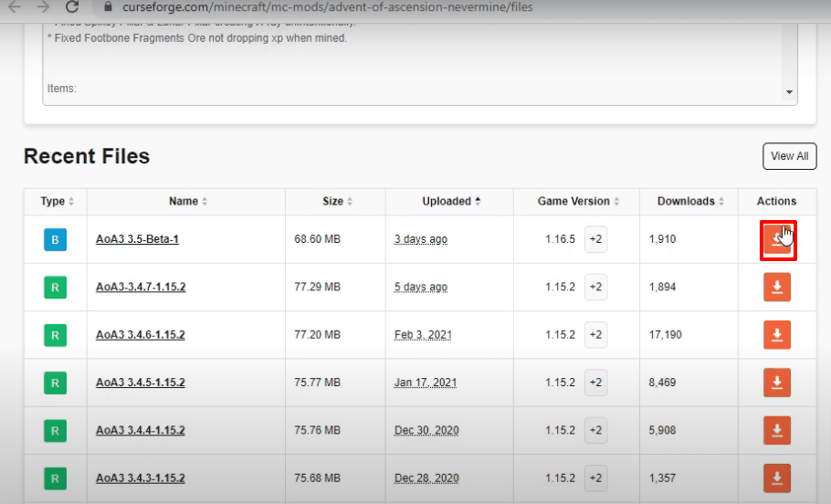Viewport: 831px width, 504px height.
Task: Sort files by the Downloads column
Action: [x=690, y=202]
